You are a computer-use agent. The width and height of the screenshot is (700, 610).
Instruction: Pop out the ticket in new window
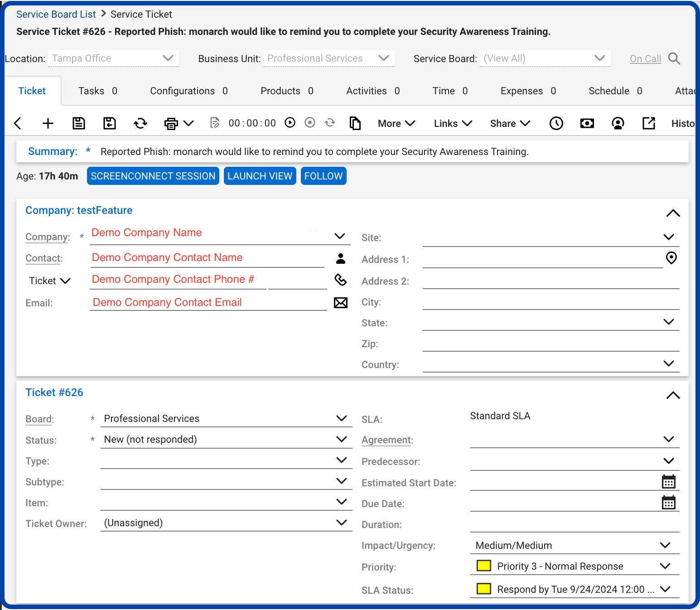pos(648,123)
